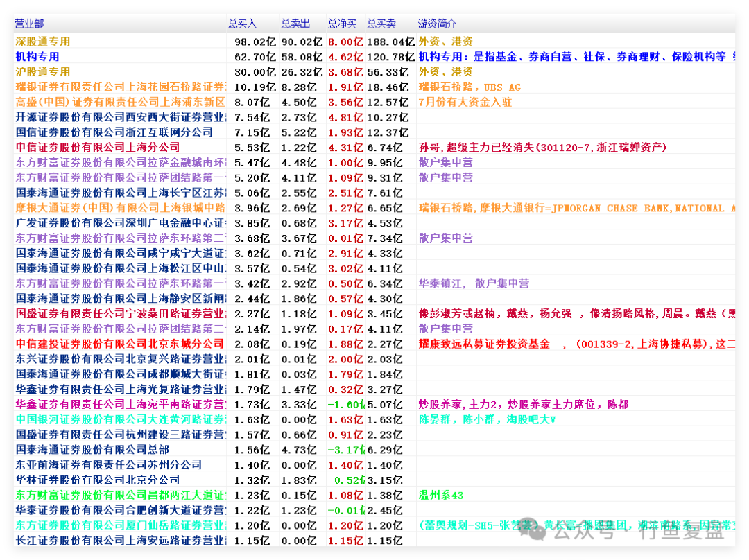Click the -1.60亿 net buy value
The height and width of the screenshot is (560, 749).
click(346, 404)
